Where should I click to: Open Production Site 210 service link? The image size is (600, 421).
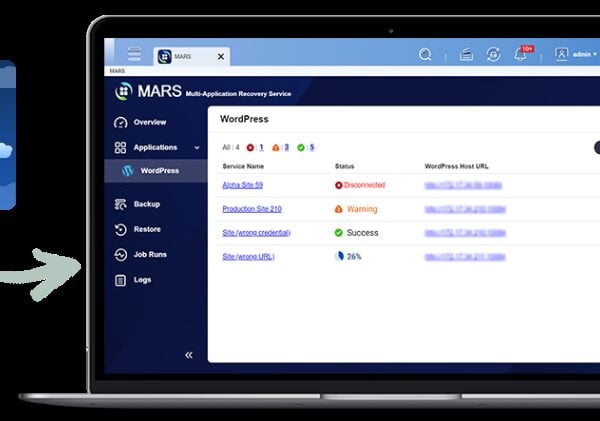click(x=252, y=209)
